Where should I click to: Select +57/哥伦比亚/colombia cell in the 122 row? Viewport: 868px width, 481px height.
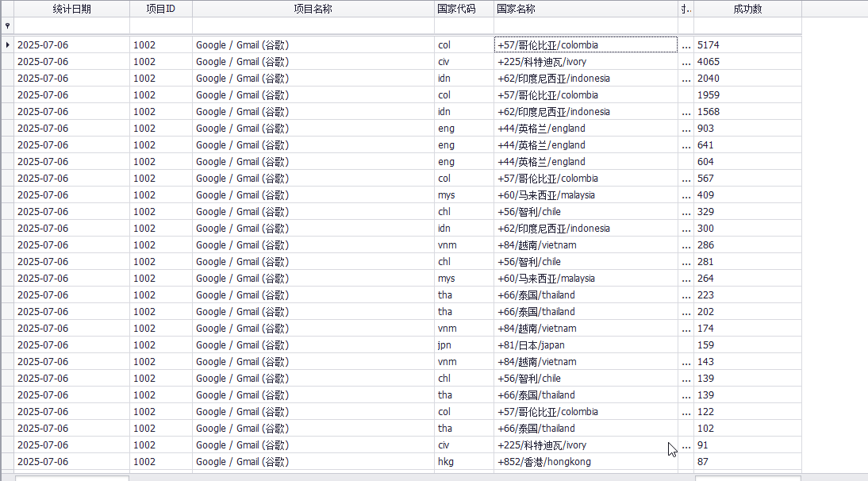tap(586, 412)
